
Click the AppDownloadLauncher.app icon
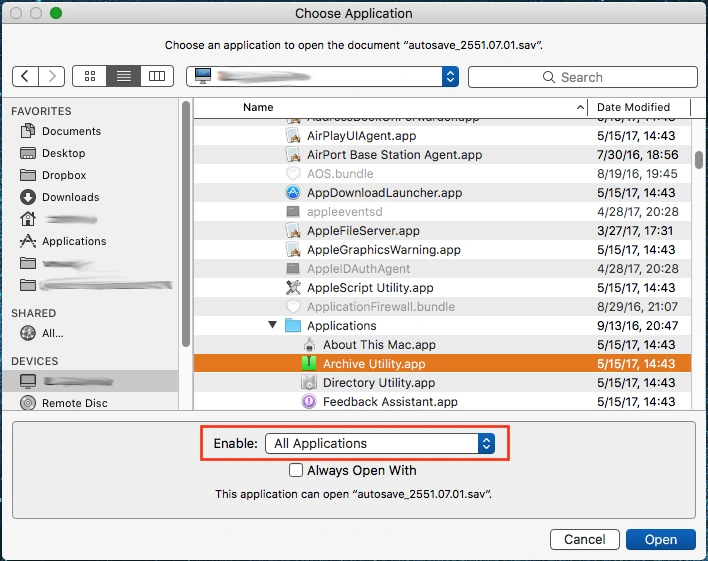[x=293, y=193]
